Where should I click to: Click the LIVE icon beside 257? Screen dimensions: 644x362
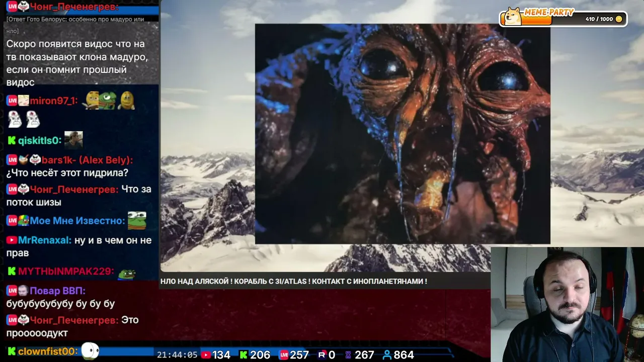coord(284,355)
